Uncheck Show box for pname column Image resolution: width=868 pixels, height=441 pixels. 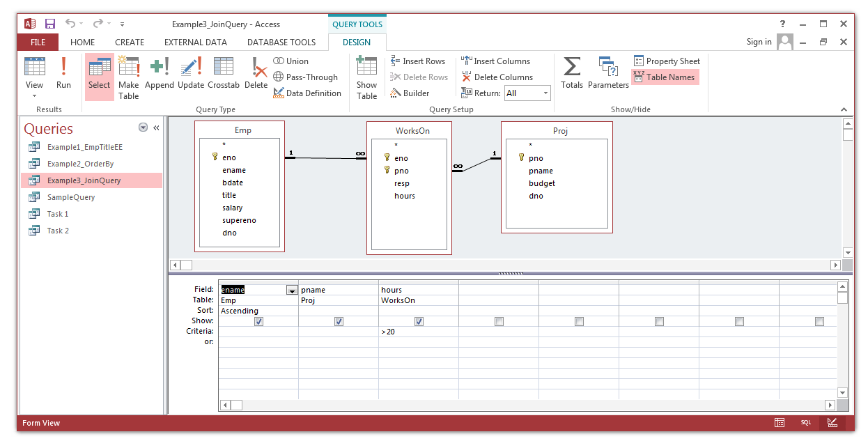[x=339, y=321]
